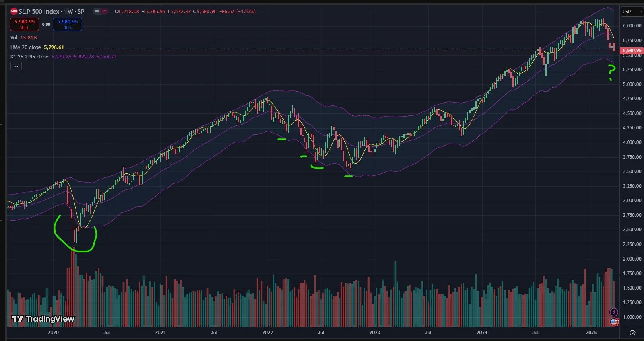Screen dimensions: 644x341
Task: Click the 2021 label on the time axis
Action: click(160, 332)
